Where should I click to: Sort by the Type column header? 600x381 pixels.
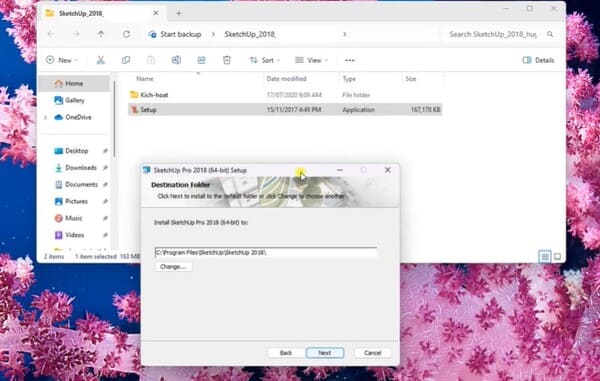tap(349, 79)
